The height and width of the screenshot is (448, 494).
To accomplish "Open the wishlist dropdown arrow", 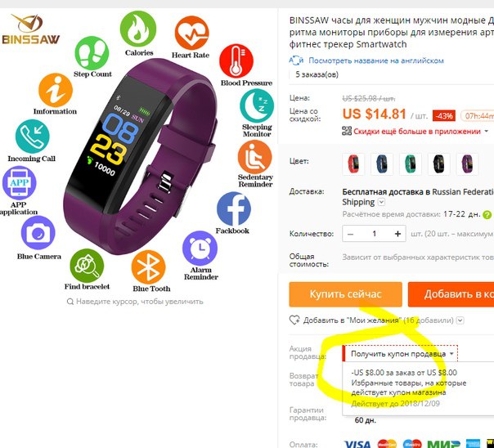I will tap(460, 320).
